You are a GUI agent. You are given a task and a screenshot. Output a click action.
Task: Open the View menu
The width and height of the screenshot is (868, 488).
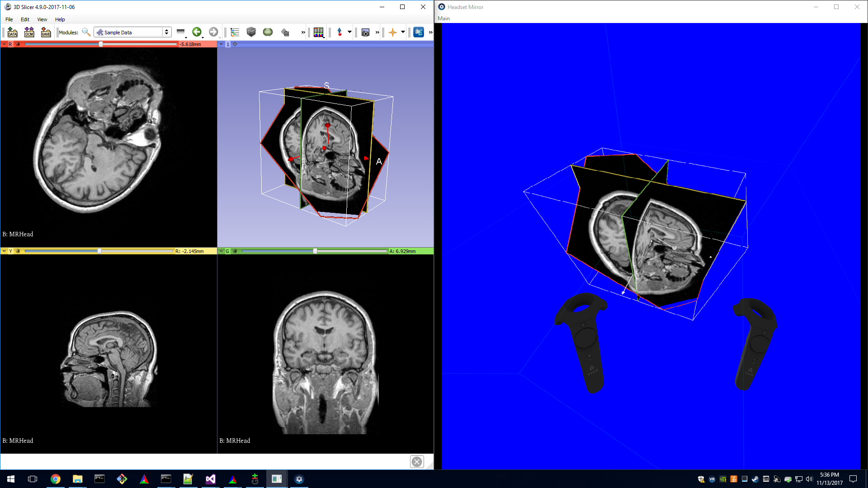(42, 19)
